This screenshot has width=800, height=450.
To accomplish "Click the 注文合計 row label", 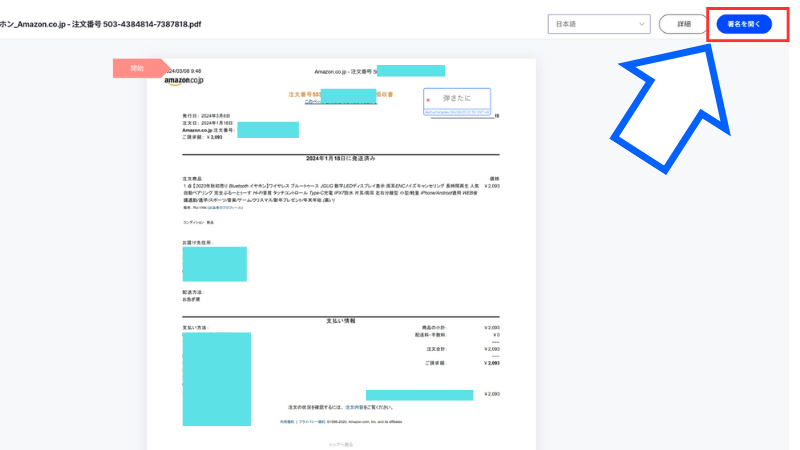I will [x=437, y=349].
